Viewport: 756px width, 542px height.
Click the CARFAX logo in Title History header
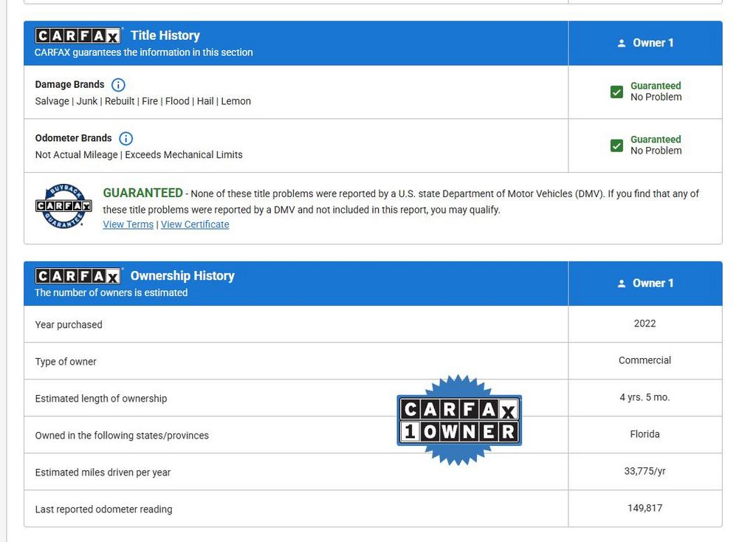(78, 35)
